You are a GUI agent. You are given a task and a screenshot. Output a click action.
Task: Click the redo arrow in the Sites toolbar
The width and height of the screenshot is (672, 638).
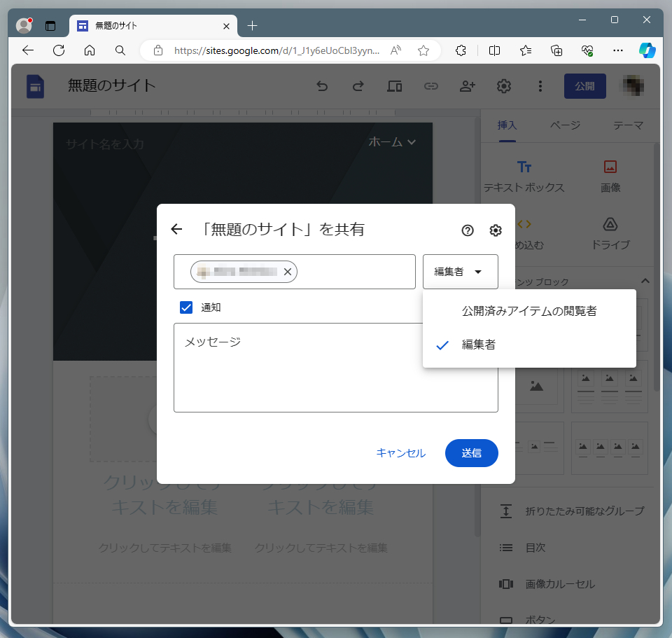click(x=358, y=86)
